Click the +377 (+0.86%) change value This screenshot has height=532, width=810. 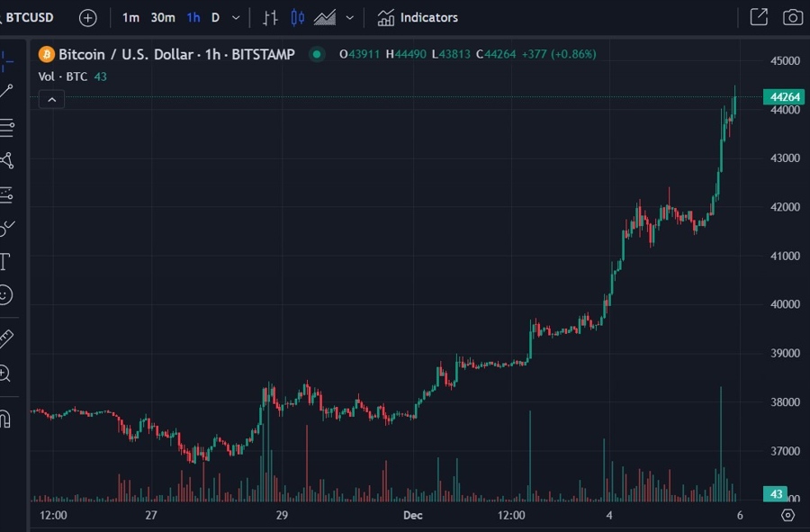pyautogui.click(x=559, y=54)
